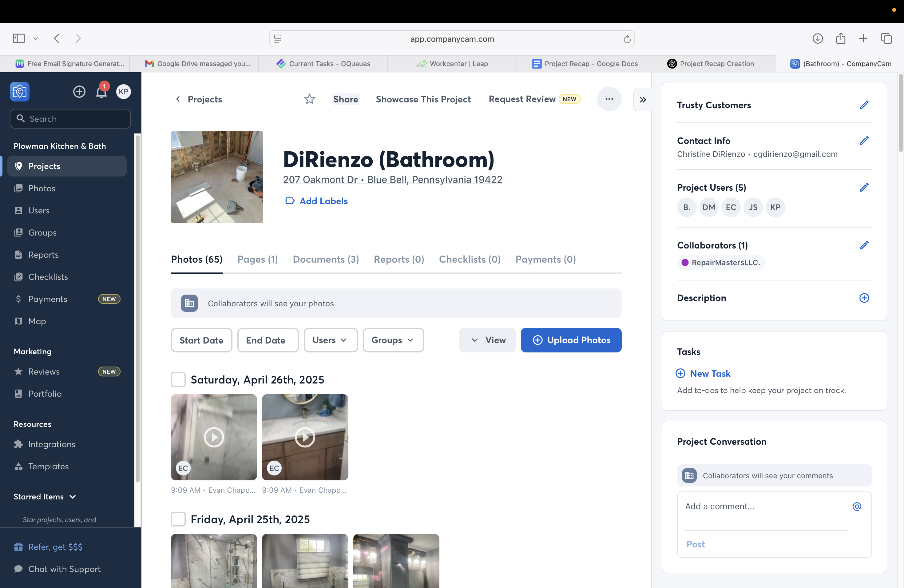Play the first April 26th video
The width and height of the screenshot is (904, 588).
pos(214,437)
